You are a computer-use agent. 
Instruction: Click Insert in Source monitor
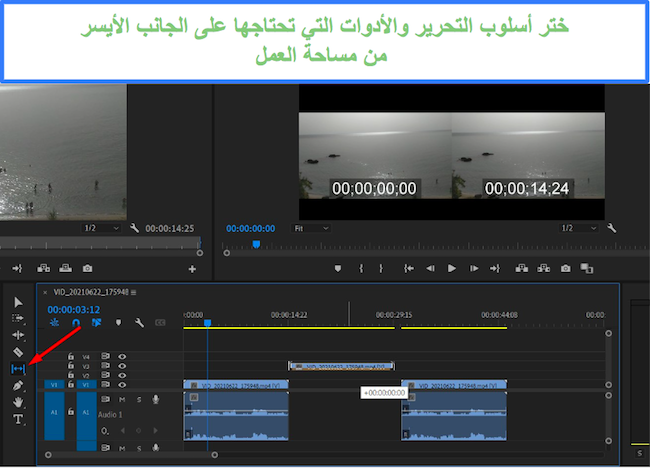point(44,269)
